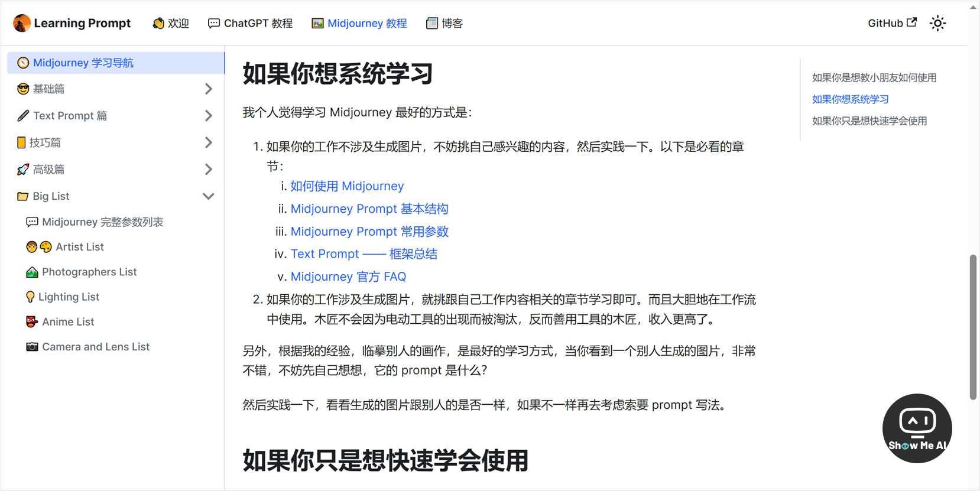Image resolution: width=980 pixels, height=491 pixels.
Task: Click the pen icon for Text Prompt 篇
Action: 23,116
